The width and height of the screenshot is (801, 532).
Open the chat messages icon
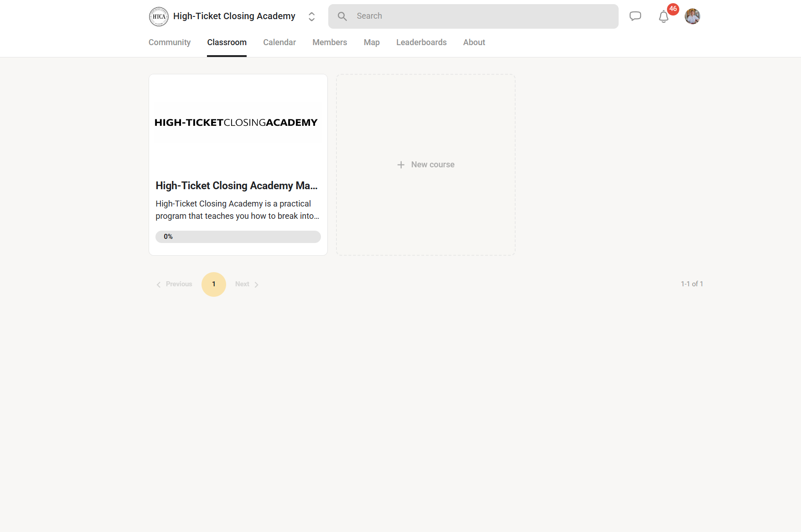click(x=635, y=16)
